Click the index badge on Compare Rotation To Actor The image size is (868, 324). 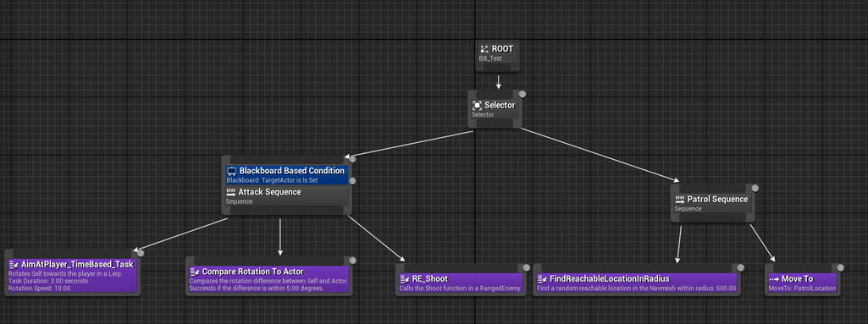(352, 261)
